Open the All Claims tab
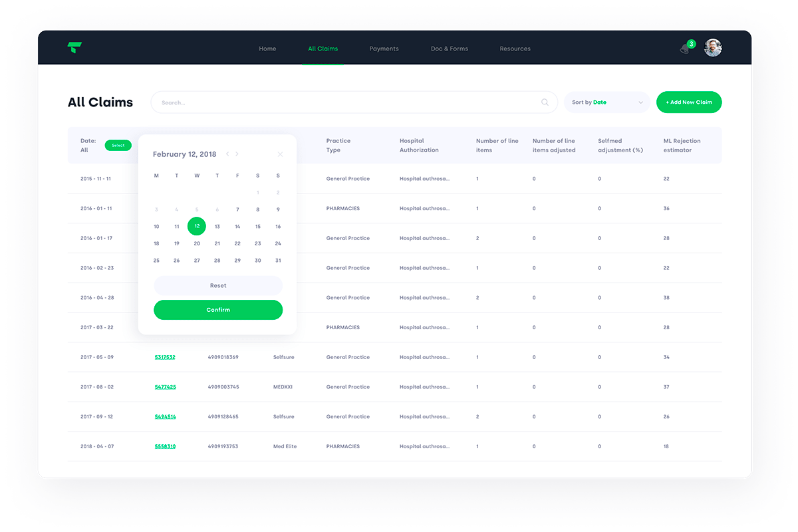 323,49
